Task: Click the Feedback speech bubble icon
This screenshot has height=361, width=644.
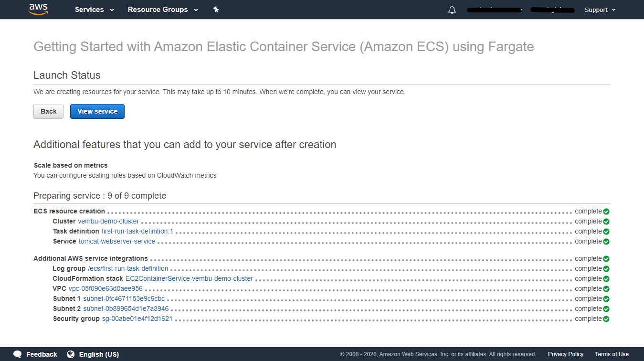Action: (18, 354)
